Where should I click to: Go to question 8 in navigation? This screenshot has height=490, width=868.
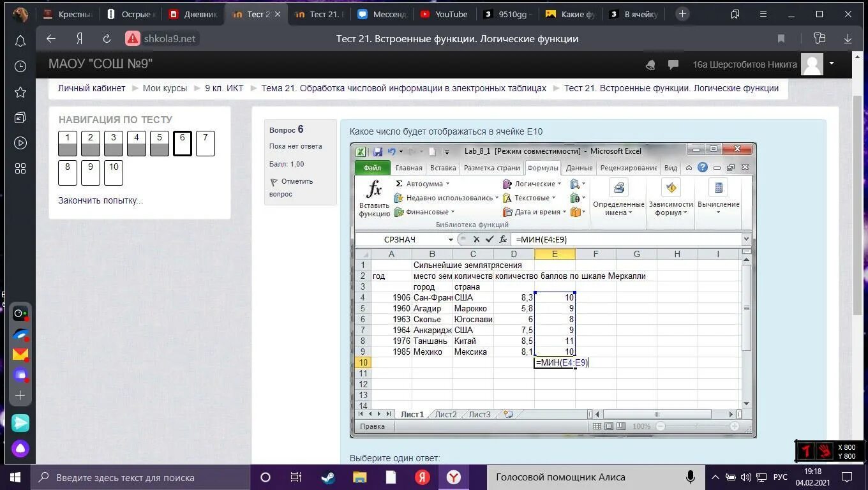click(68, 173)
